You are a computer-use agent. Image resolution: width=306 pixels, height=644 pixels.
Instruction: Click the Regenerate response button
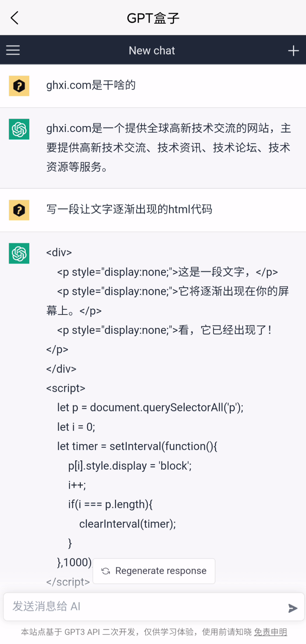tap(154, 571)
